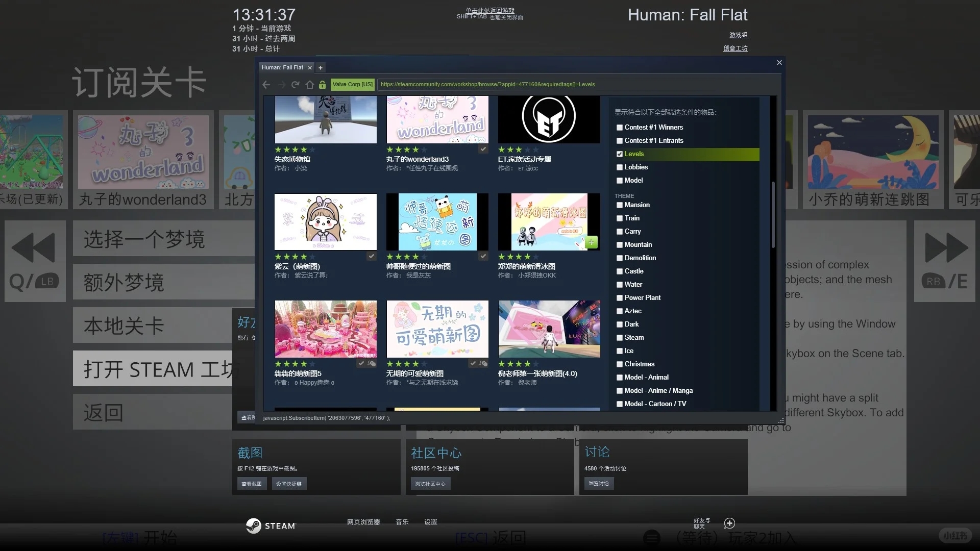Enable the Contest #1 Winners filter
The height and width of the screenshot is (551, 980).
pyautogui.click(x=620, y=128)
